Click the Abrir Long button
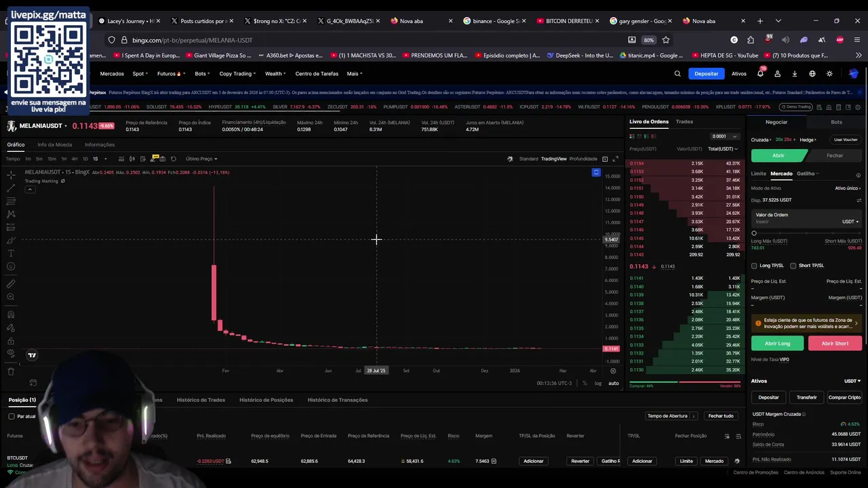868x488 pixels. pyautogui.click(x=777, y=344)
